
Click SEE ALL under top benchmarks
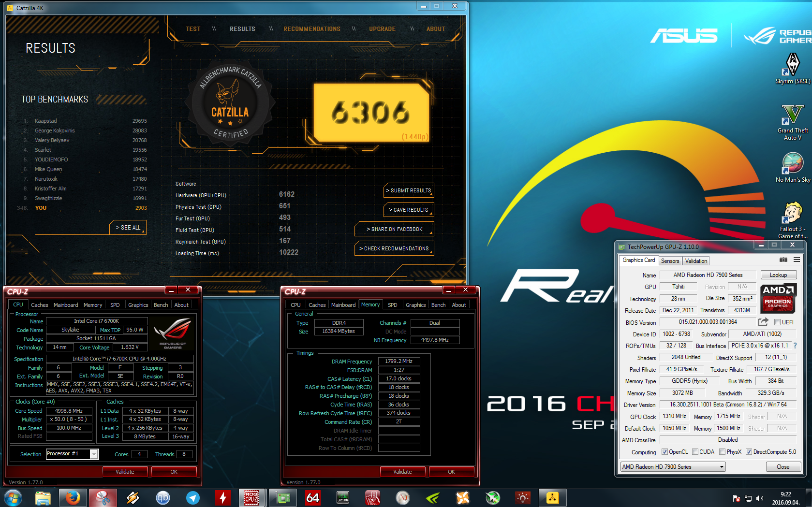[x=128, y=228]
